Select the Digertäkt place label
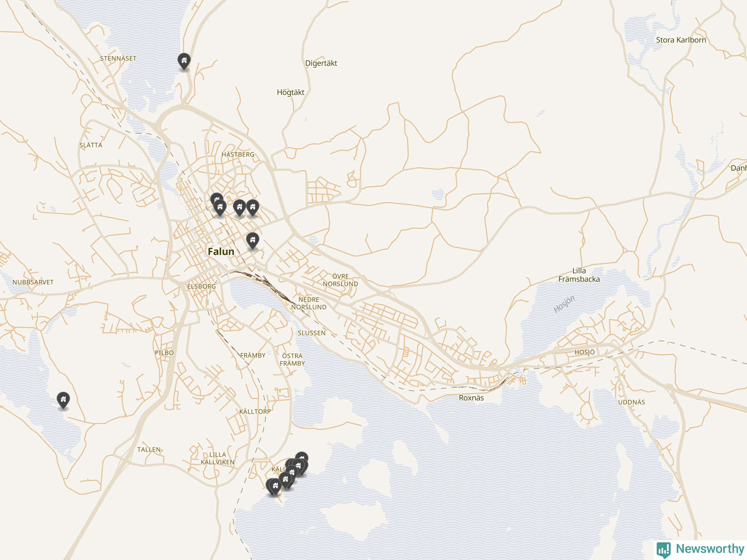The height and width of the screenshot is (560, 747). tap(321, 63)
